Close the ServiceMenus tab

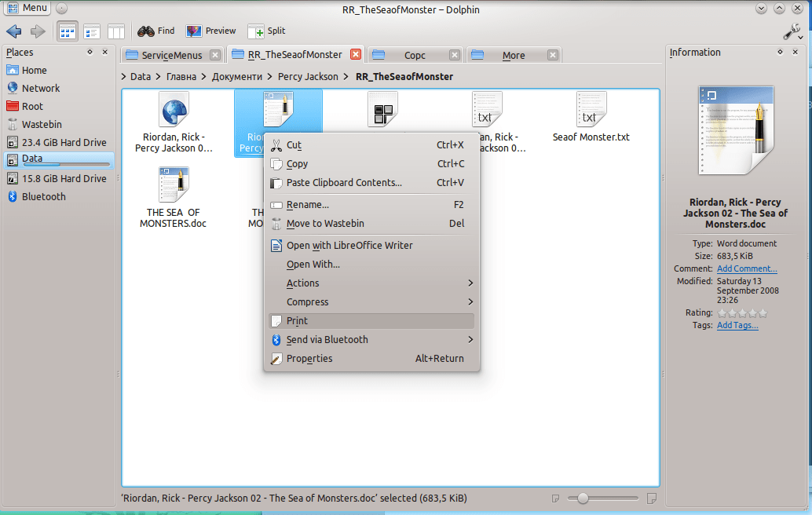[x=215, y=55]
